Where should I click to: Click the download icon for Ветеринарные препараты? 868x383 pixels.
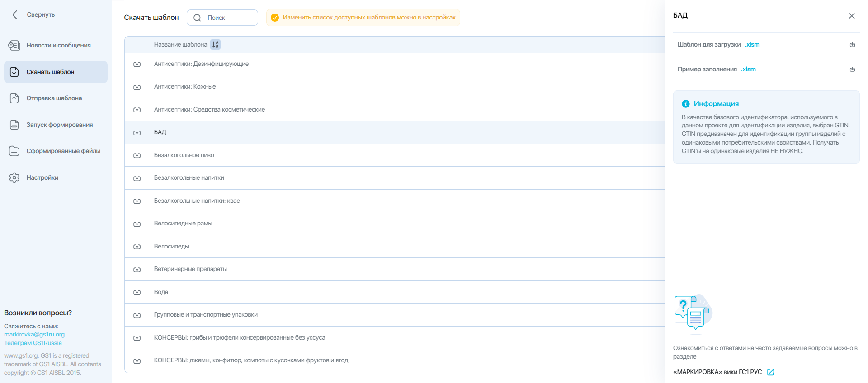click(137, 269)
